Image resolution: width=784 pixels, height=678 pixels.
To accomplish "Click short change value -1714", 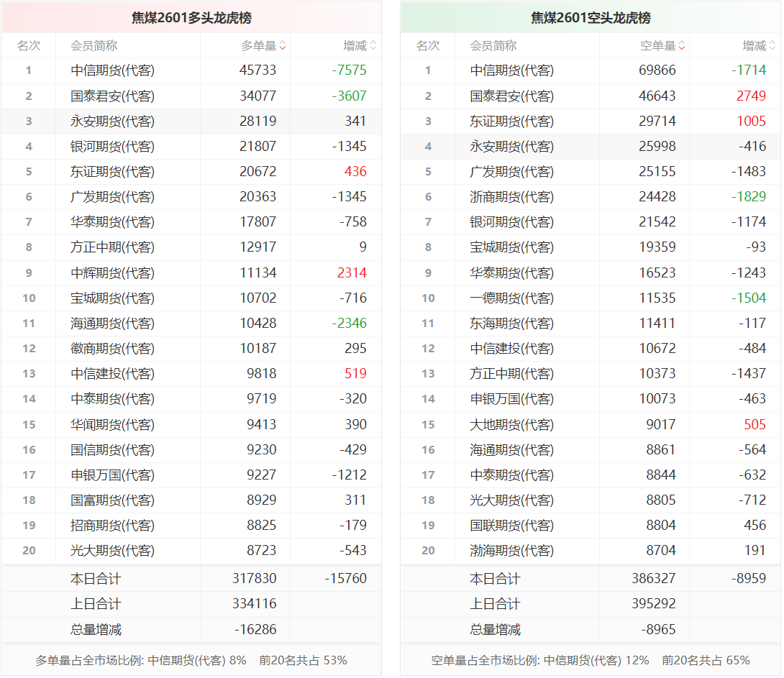I will (749, 70).
